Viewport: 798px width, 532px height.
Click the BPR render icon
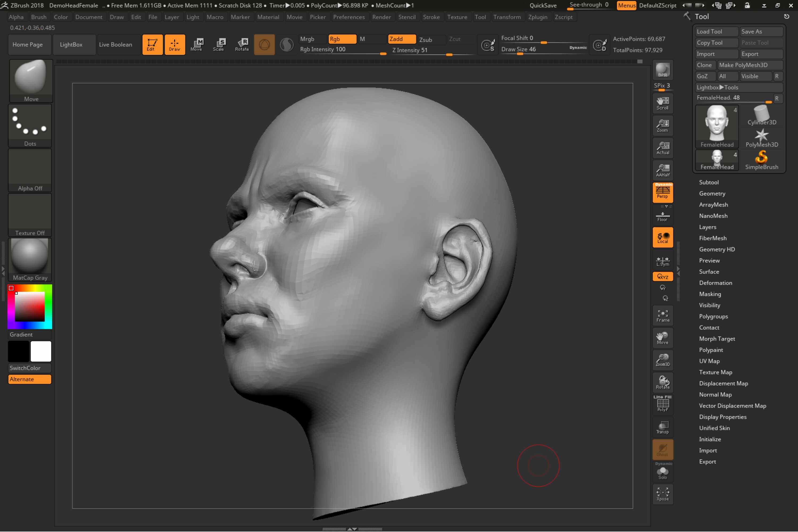663,70
